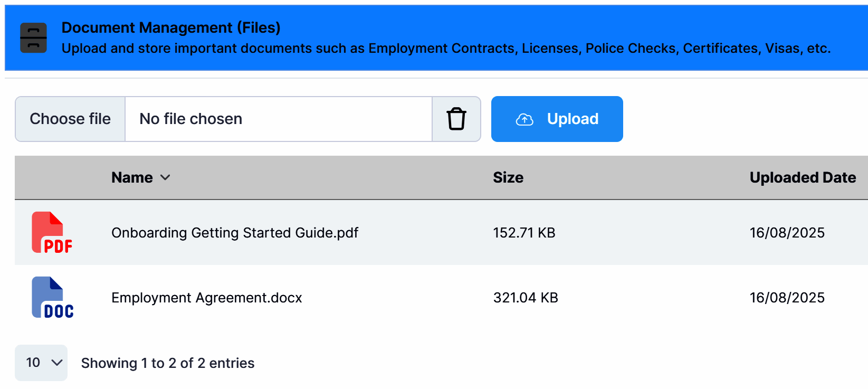This screenshot has height=389, width=868.
Task: Open Onboarding Getting Started Guide.pdf
Action: tap(234, 233)
